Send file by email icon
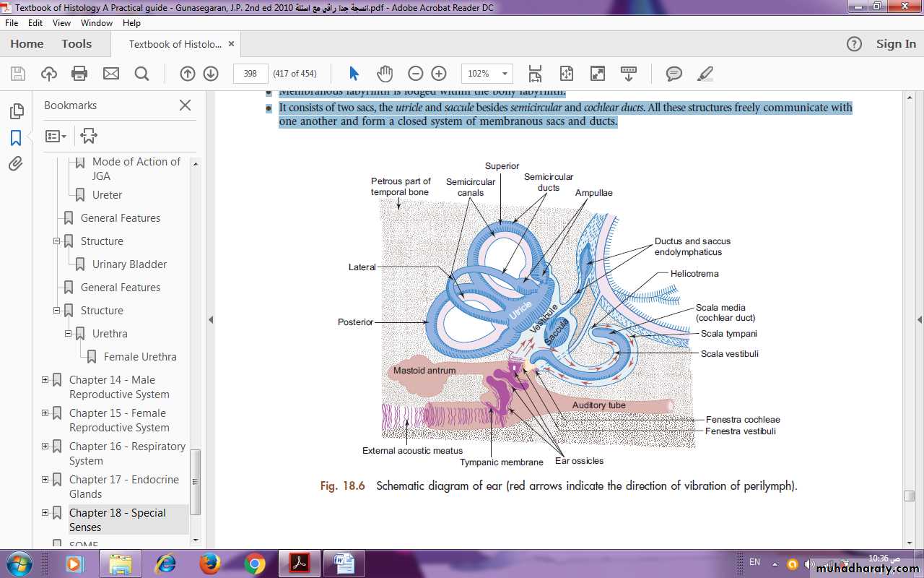The image size is (924, 578). coord(110,73)
